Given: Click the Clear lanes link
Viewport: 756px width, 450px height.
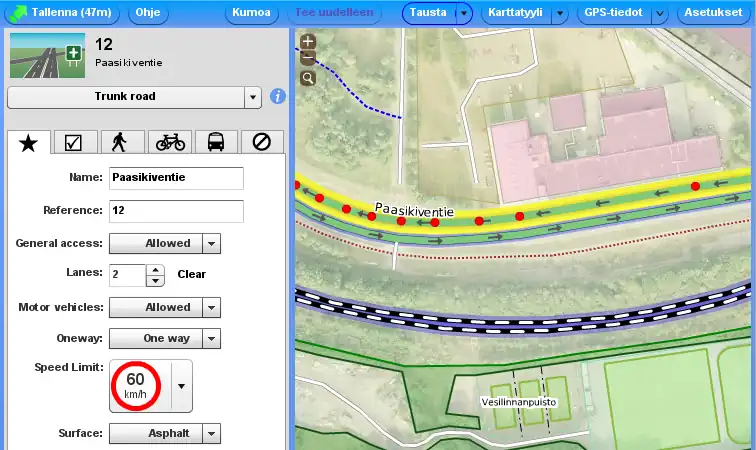Looking at the screenshot, I should [192, 274].
